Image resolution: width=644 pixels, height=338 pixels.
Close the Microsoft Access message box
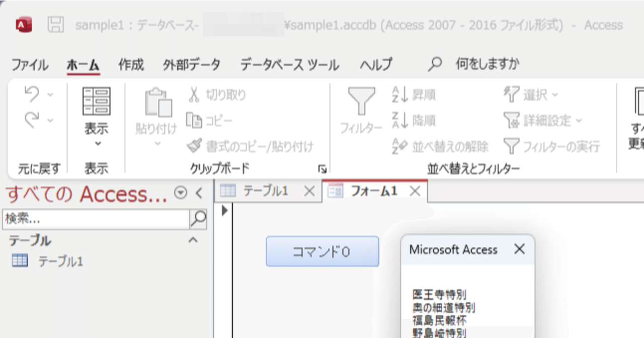click(520, 249)
